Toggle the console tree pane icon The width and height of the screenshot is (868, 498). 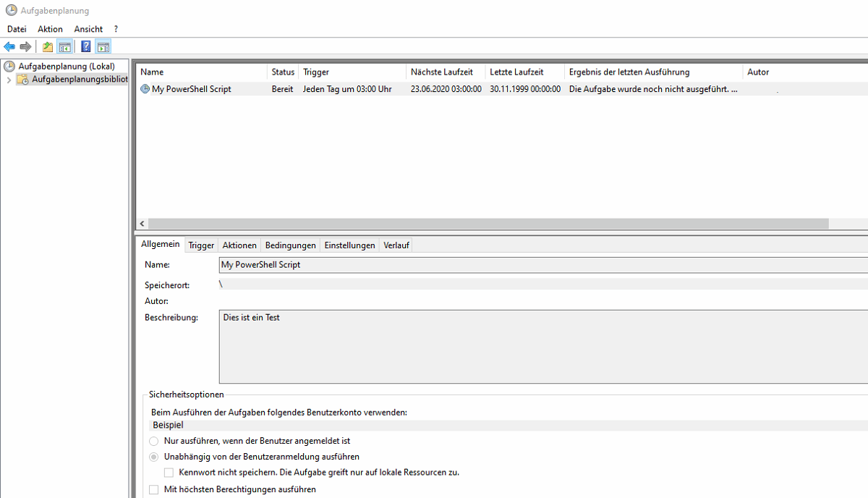point(64,47)
